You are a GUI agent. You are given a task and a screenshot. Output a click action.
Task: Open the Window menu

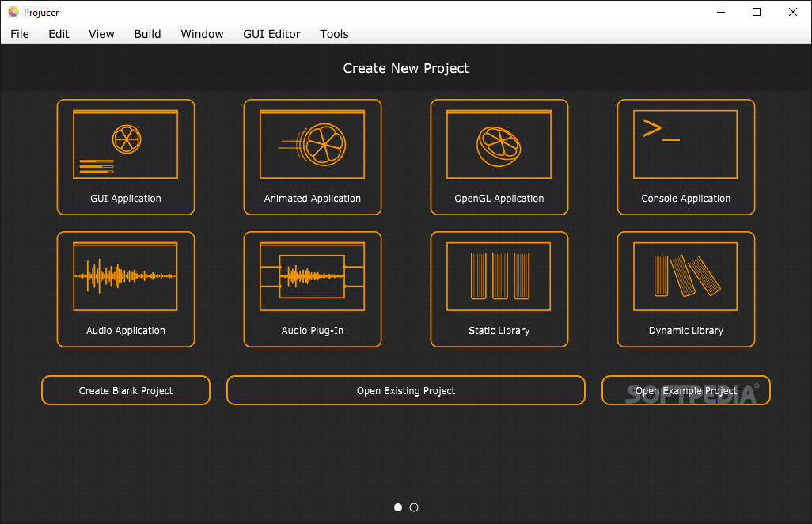[x=202, y=34]
